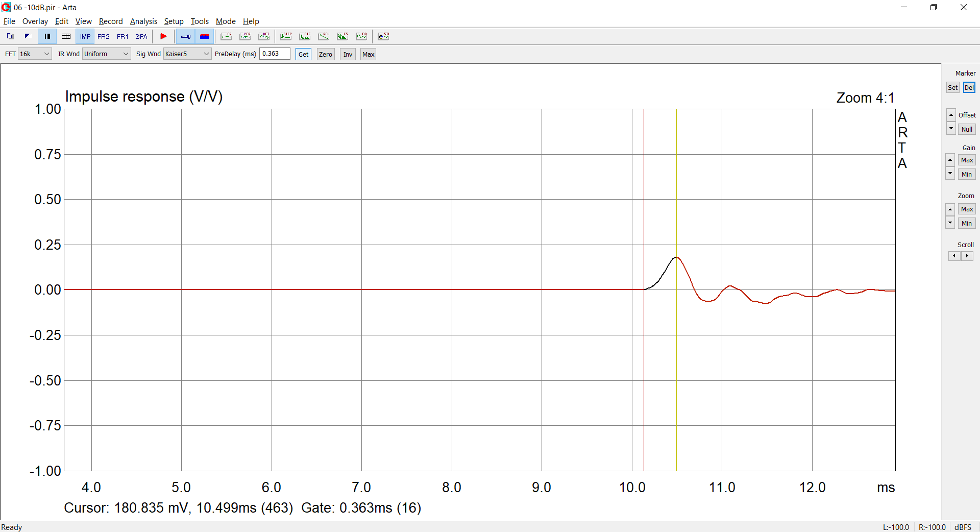This screenshot has width=980, height=532.
Task: Open the ETC energy-time curve icon
Action: pos(305,36)
